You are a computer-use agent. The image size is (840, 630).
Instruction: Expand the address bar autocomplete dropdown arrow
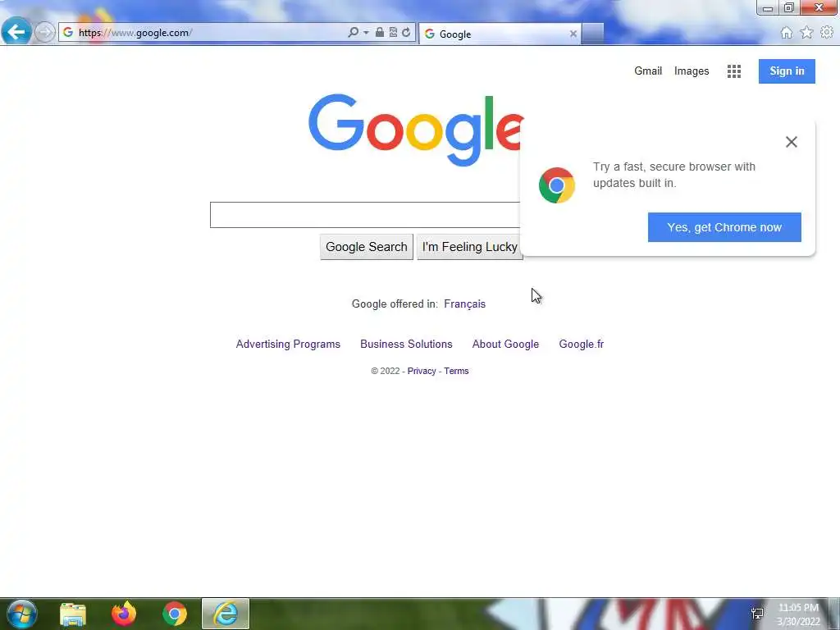click(366, 33)
